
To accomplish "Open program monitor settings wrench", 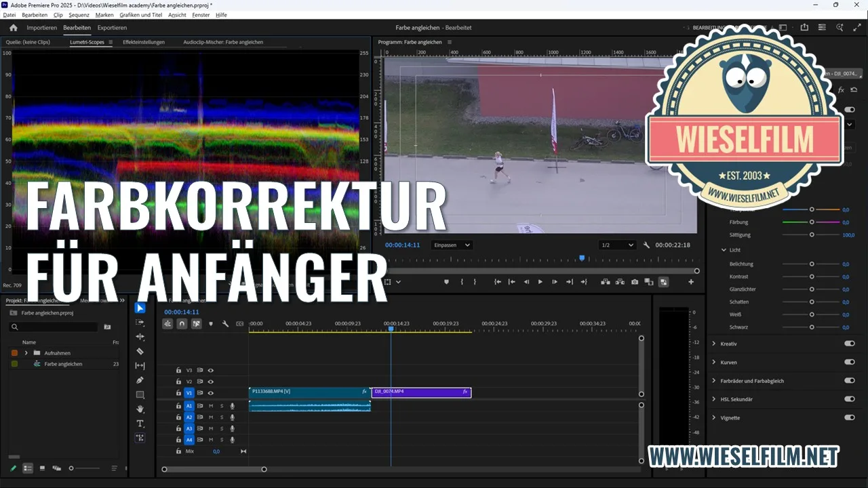I will (x=647, y=245).
